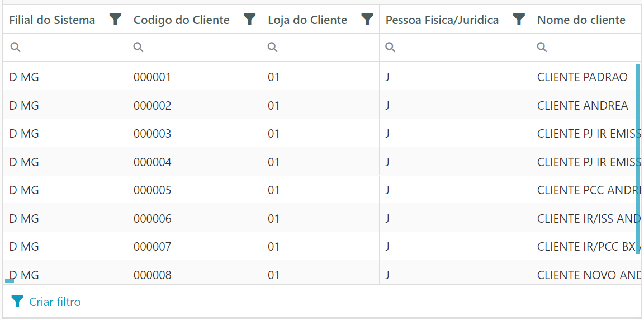Open filter for Filial do Sistema column
This screenshot has height=320, width=644.
115,20
